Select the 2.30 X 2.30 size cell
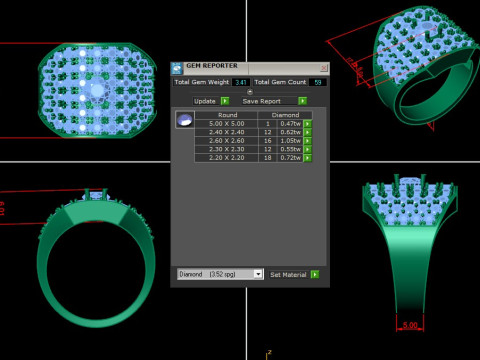 coord(227,149)
